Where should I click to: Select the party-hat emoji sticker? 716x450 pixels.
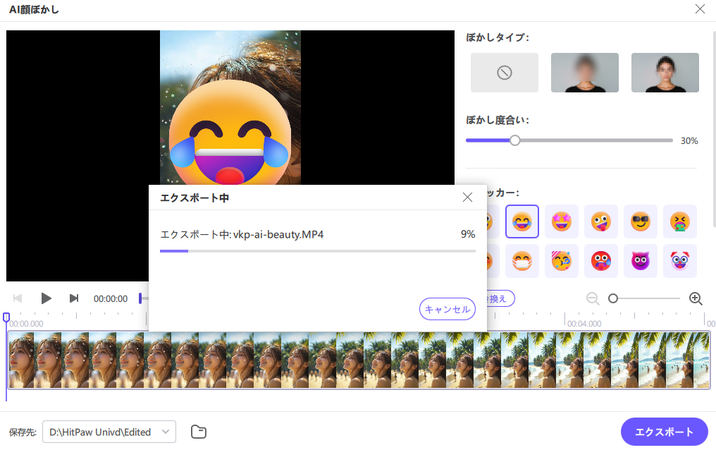pyautogui.click(x=562, y=261)
